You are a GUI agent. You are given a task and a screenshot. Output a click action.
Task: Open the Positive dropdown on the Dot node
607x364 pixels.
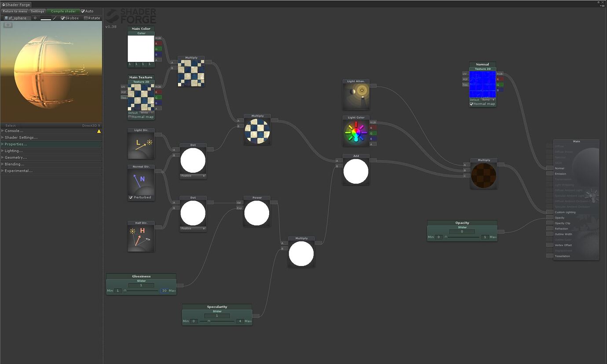click(193, 175)
